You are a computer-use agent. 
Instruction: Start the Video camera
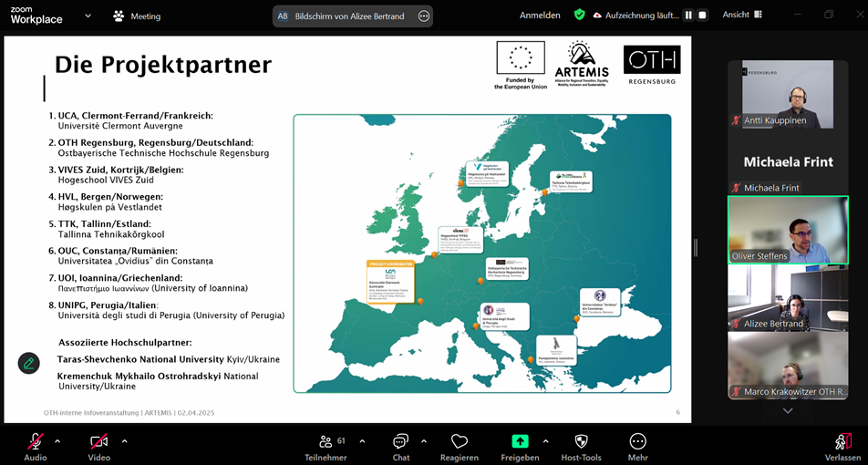coord(99,447)
